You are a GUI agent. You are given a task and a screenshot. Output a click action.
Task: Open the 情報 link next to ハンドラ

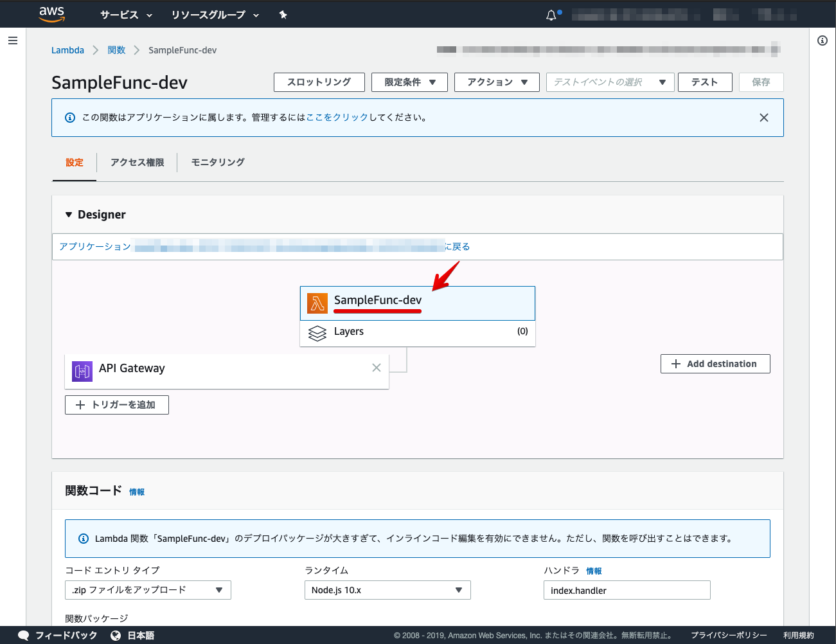point(594,571)
